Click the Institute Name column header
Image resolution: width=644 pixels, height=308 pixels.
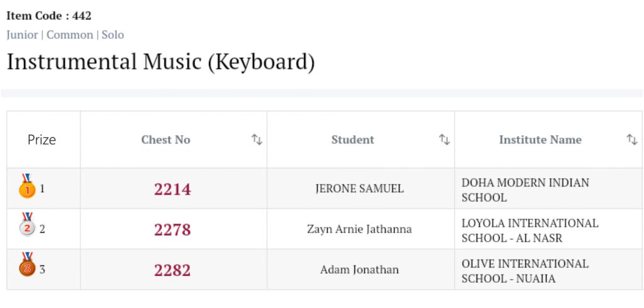coord(540,140)
